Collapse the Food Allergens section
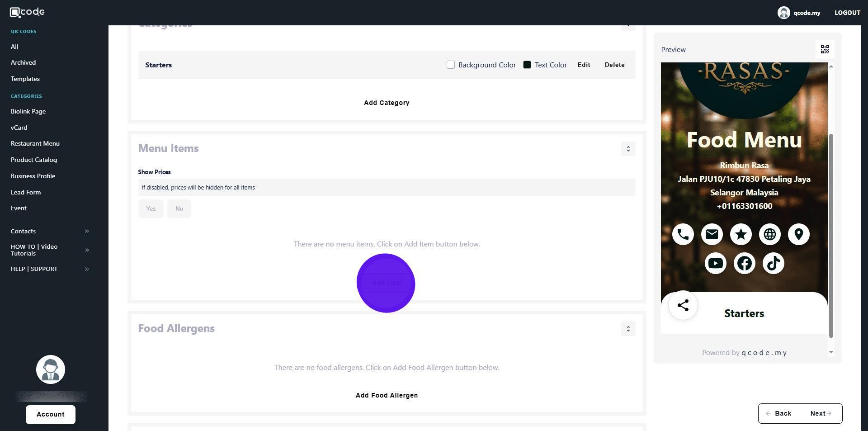 tap(628, 329)
